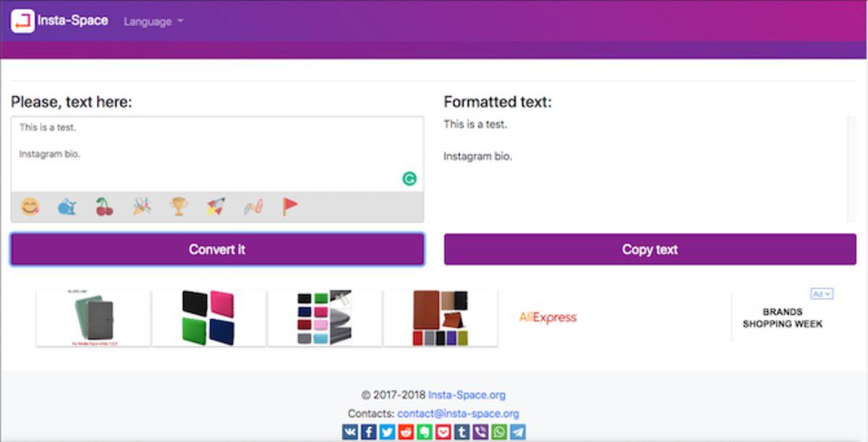Insert the blue whale emoji
This screenshot has height=442, width=868.
pyautogui.click(x=67, y=208)
